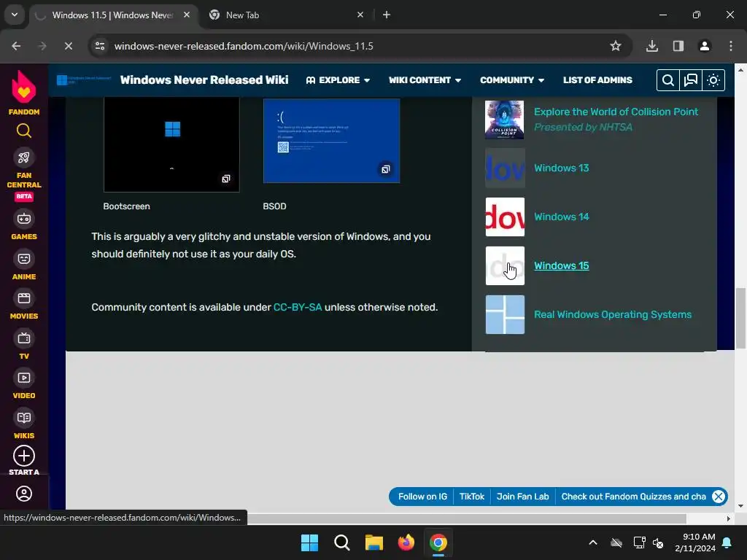The image size is (747, 560).
Task: Open the Windows 13 article link
Action: pos(561,168)
